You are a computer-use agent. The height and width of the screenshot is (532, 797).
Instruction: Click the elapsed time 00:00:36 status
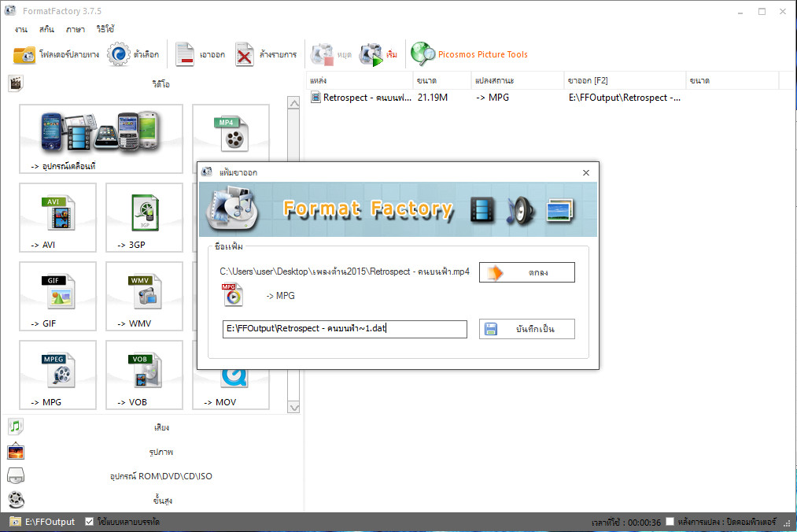tap(626, 523)
